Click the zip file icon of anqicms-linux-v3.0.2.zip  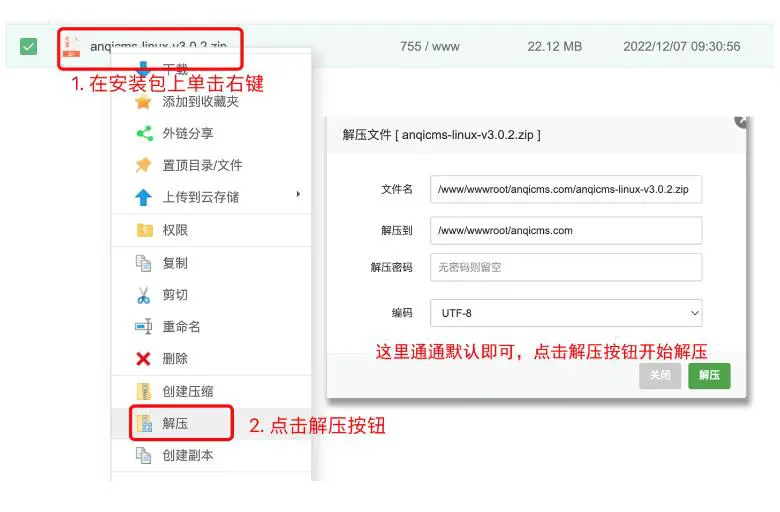pyautogui.click(x=72, y=45)
